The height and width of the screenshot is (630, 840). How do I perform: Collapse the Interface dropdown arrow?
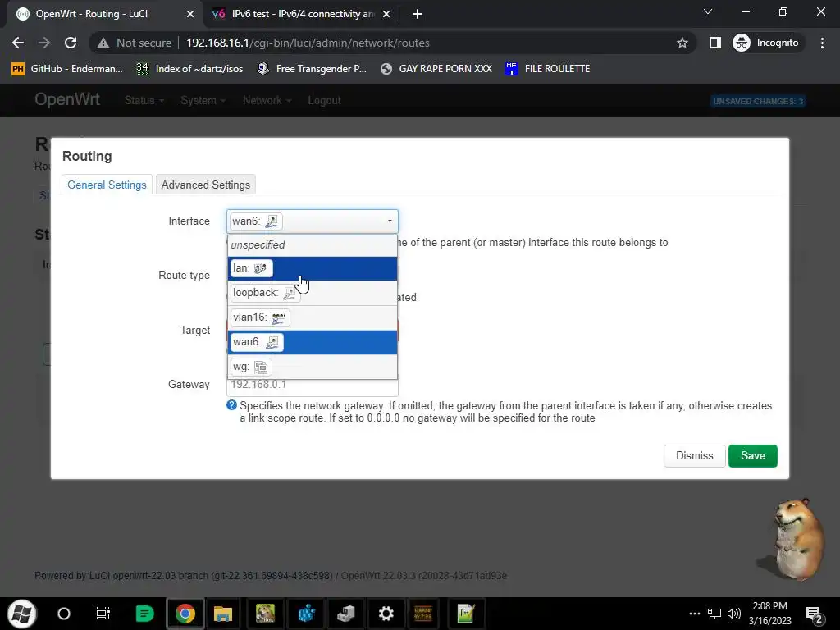[x=390, y=221]
